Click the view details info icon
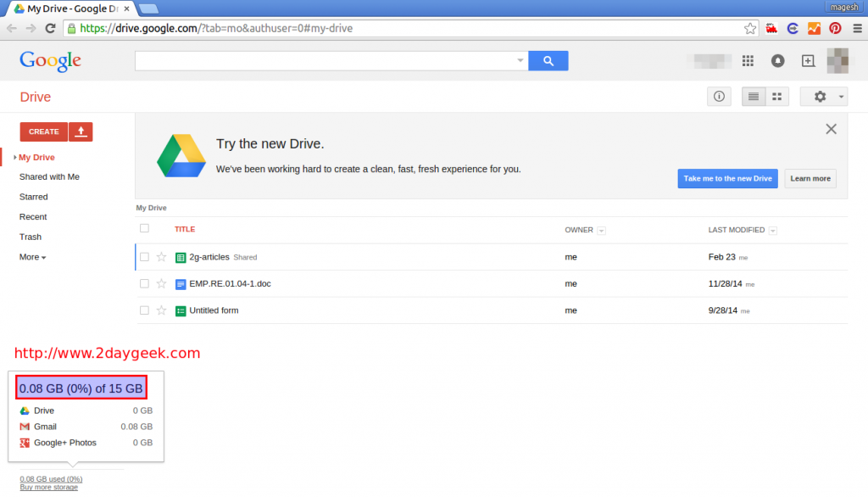 [x=719, y=97]
